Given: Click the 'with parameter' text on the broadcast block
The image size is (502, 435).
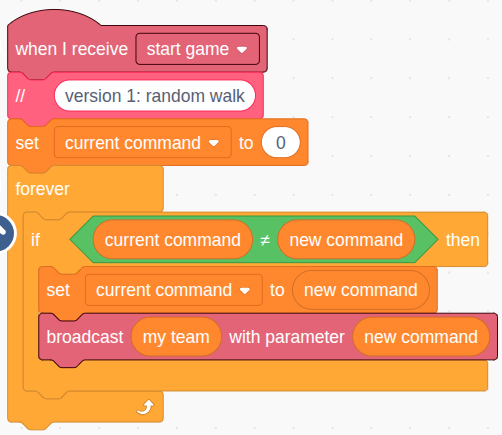Looking at the screenshot, I should click(x=287, y=337).
